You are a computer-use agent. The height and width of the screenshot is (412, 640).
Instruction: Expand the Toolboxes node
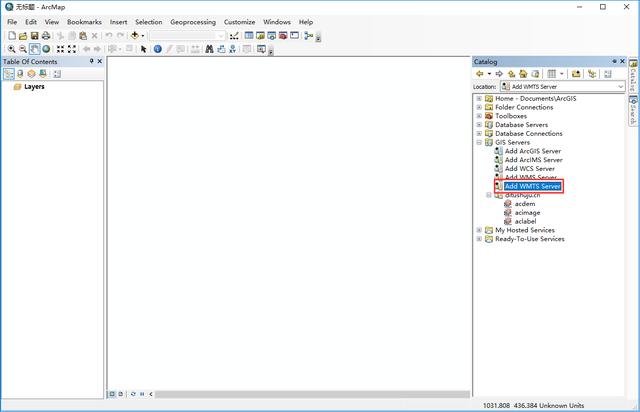coord(479,116)
